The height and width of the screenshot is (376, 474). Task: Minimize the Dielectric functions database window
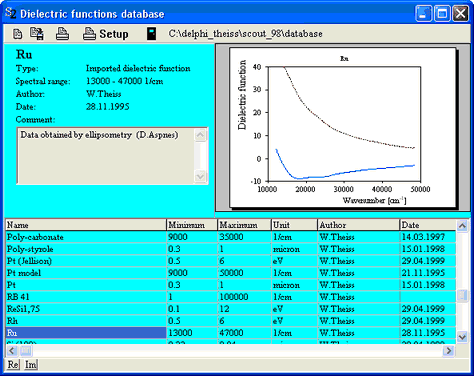coord(424,14)
